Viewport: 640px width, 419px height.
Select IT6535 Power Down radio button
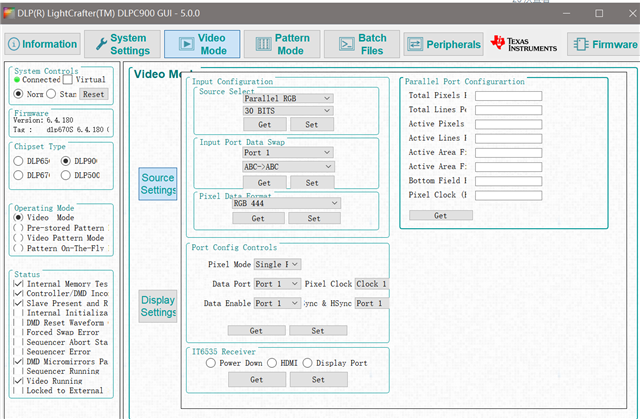pos(211,363)
